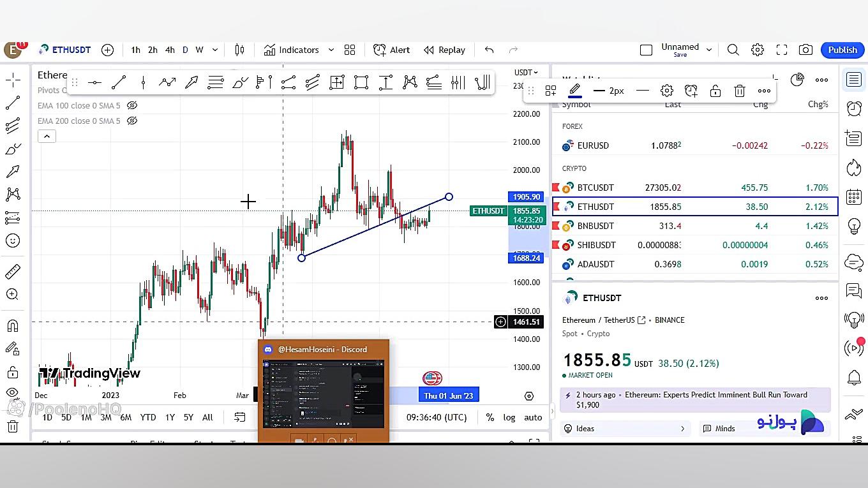Viewport: 868px width, 488px height.
Task: Toggle lock all drawing tools
Action: point(13,372)
